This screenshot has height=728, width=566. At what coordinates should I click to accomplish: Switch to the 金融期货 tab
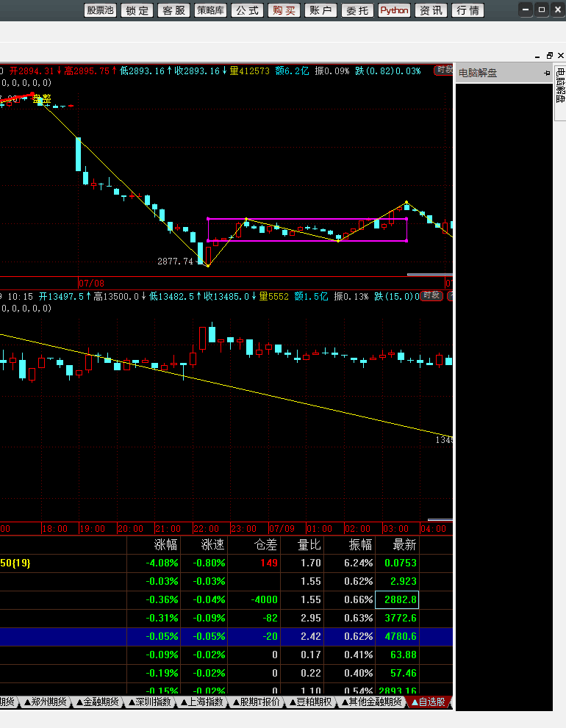click(98, 702)
